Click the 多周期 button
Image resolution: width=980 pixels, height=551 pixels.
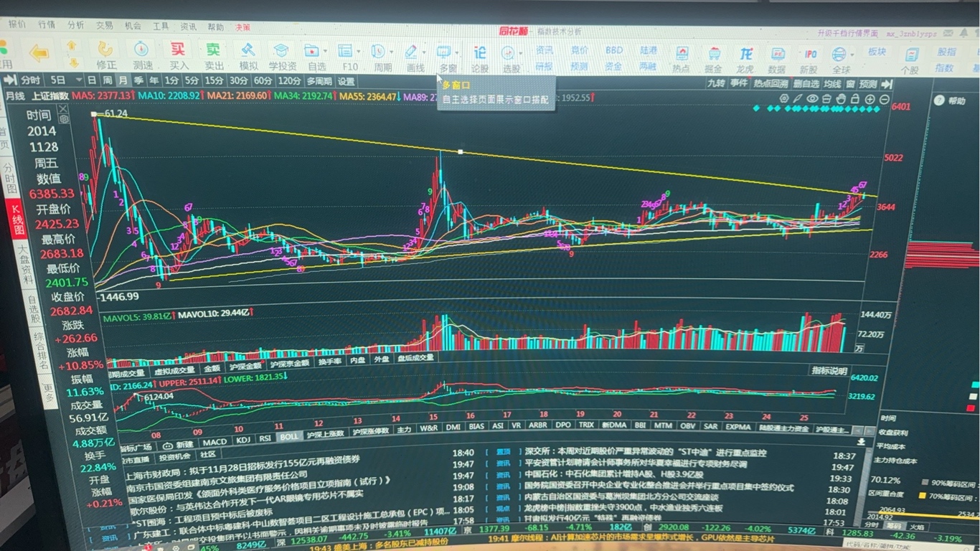[319, 81]
